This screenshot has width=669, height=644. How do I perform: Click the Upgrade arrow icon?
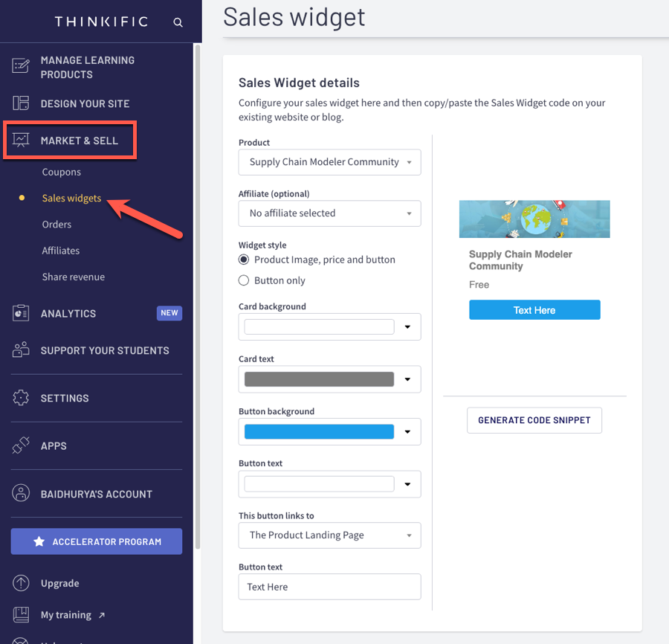pos(21,583)
